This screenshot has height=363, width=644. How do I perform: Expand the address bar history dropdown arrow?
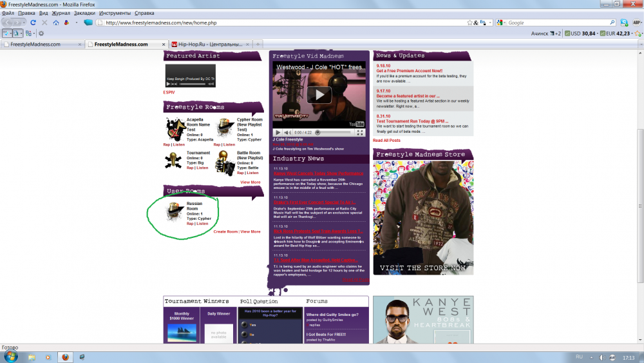[x=490, y=23]
